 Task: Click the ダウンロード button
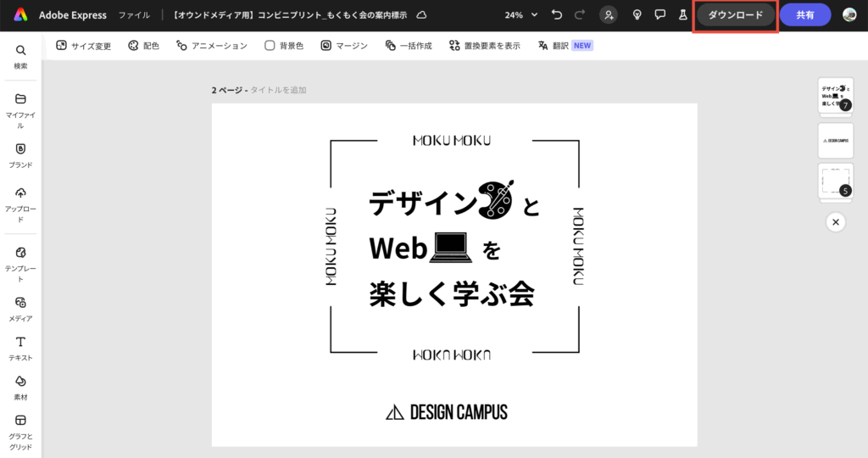point(735,15)
